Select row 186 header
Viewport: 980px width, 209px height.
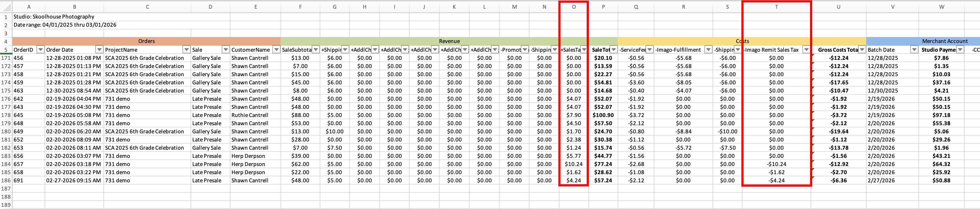(6, 180)
